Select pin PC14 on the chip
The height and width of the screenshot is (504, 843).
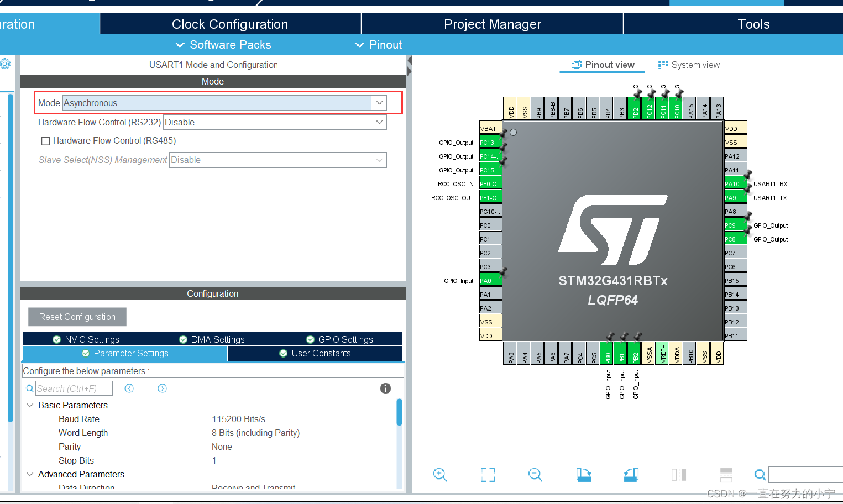pos(490,156)
